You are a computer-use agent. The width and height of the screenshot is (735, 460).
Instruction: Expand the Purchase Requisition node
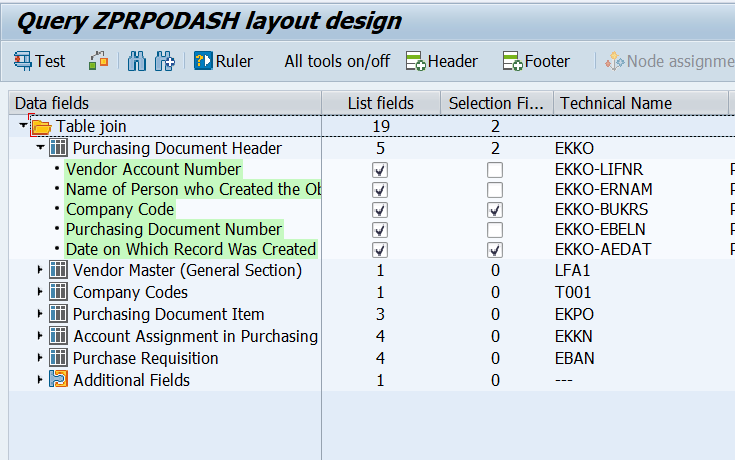(41, 358)
